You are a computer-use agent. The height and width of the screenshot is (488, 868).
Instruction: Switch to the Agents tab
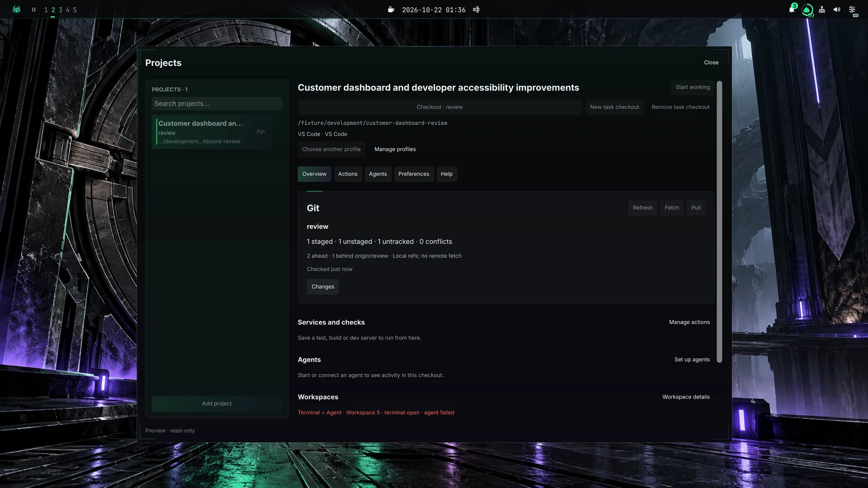tap(378, 174)
